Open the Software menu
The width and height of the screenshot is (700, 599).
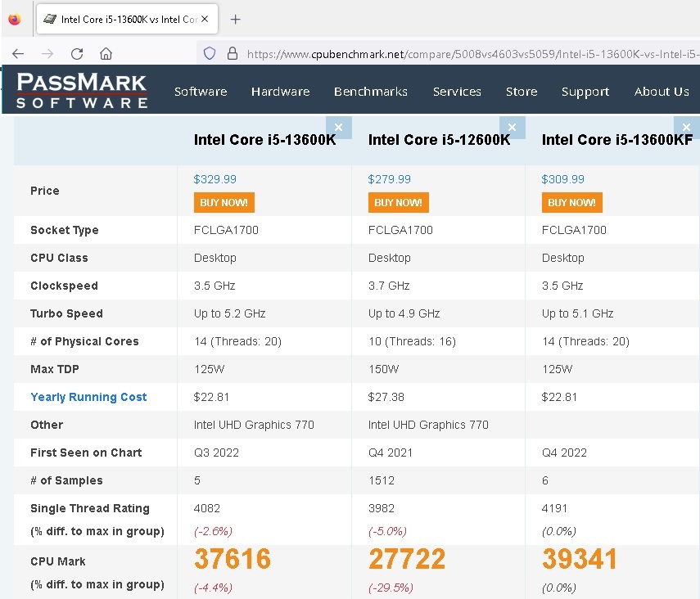tap(201, 92)
